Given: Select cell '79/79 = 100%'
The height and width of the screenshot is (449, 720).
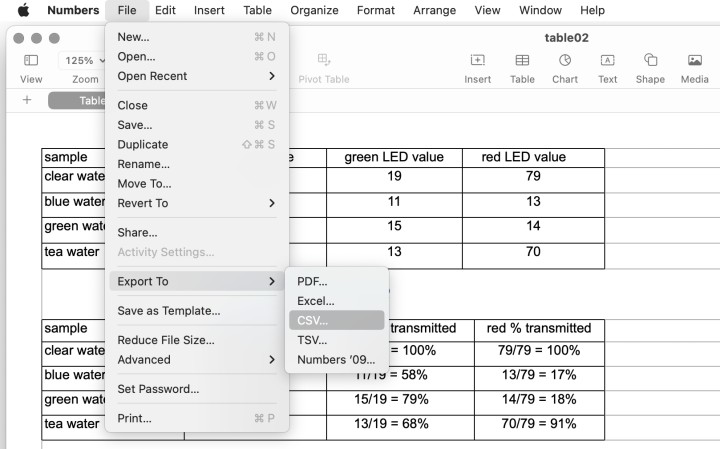Looking at the screenshot, I should click(539, 354).
